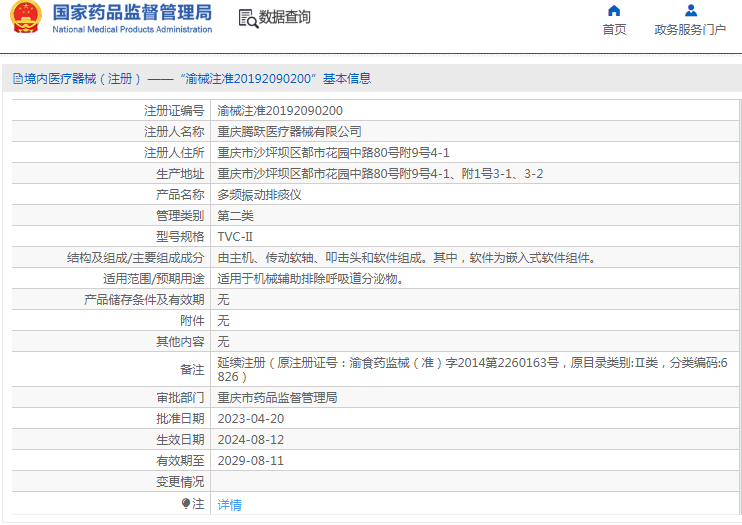
Task: Select 无 in 附件 row
Action: [x=223, y=321]
